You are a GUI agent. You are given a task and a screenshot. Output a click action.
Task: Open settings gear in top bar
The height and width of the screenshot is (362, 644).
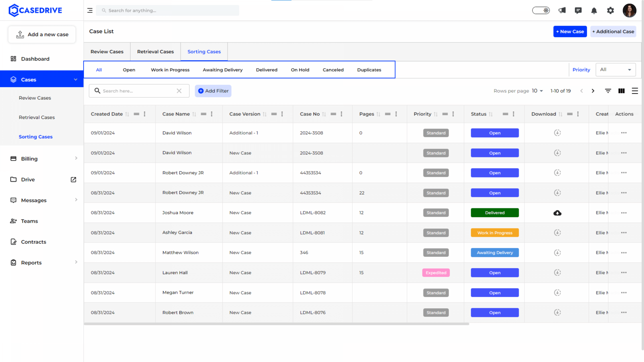(610, 11)
